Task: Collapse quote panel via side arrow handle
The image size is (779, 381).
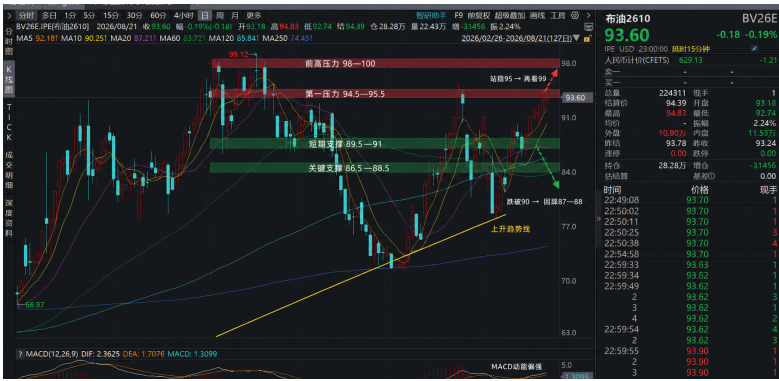Action: [x=598, y=219]
